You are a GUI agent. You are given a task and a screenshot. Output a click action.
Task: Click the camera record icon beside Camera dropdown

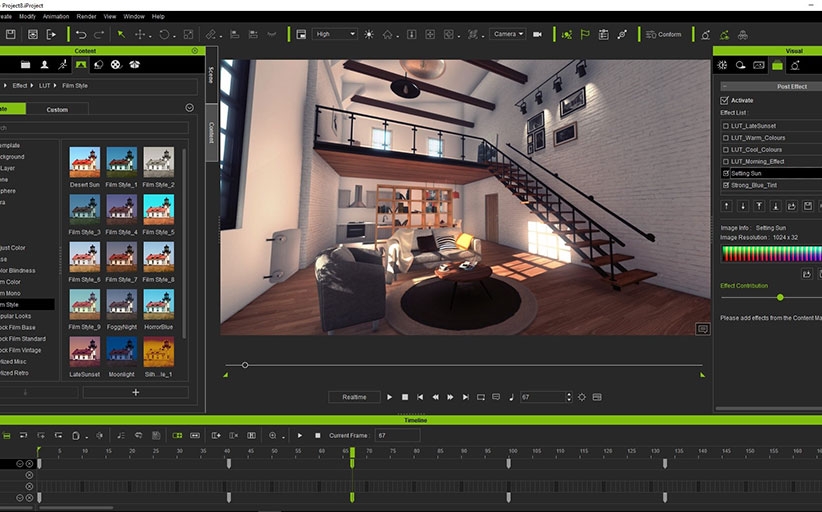coord(537,34)
